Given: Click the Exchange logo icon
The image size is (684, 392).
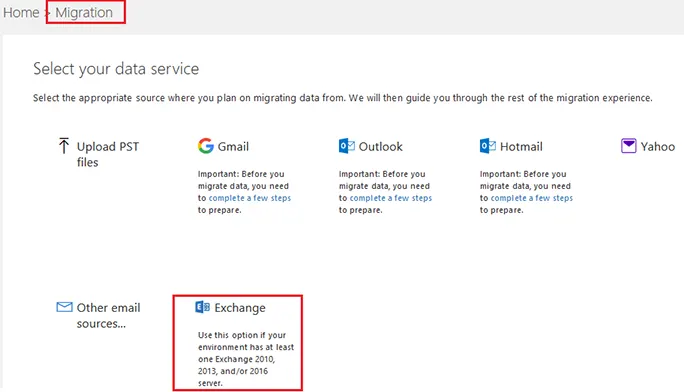Looking at the screenshot, I should pyautogui.click(x=202, y=307).
